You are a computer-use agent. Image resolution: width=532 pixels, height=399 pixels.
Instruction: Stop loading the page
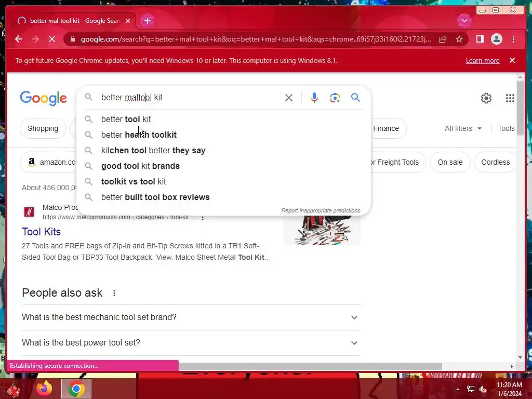pyautogui.click(x=52, y=39)
